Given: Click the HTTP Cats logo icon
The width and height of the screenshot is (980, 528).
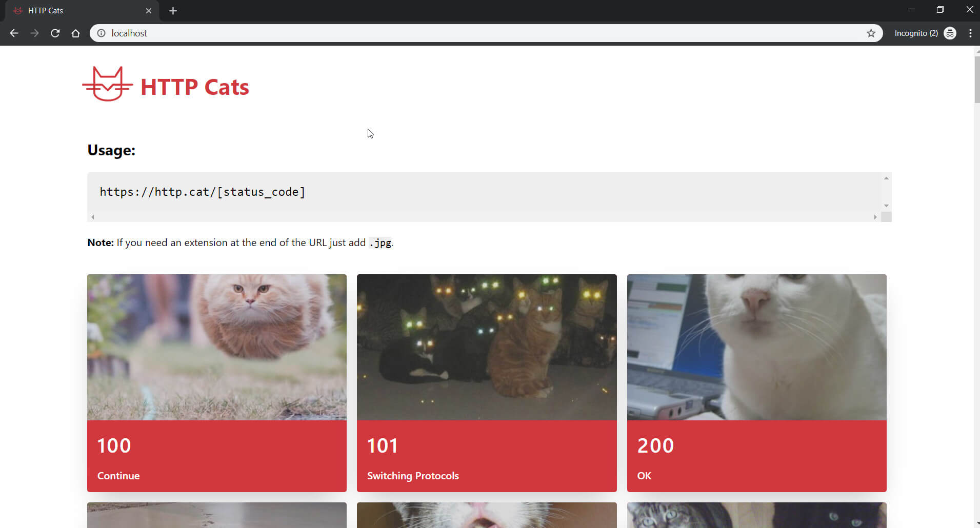Looking at the screenshot, I should tap(107, 84).
